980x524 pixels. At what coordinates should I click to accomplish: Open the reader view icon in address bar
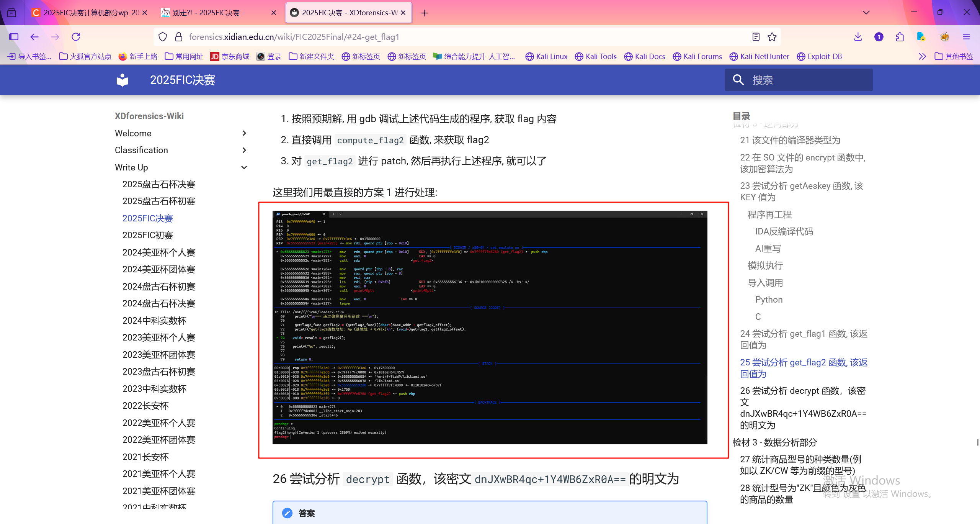point(756,37)
